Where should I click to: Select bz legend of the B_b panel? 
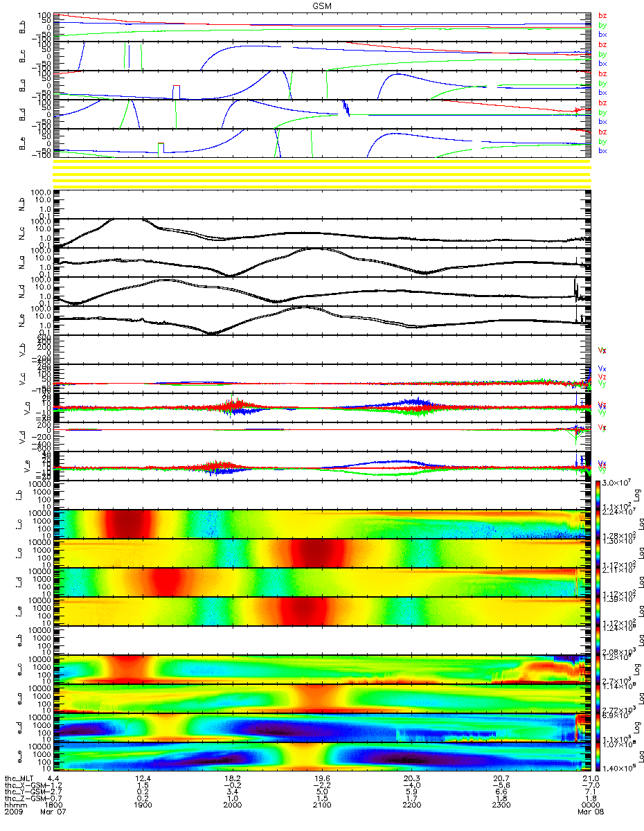click(602, 15)
